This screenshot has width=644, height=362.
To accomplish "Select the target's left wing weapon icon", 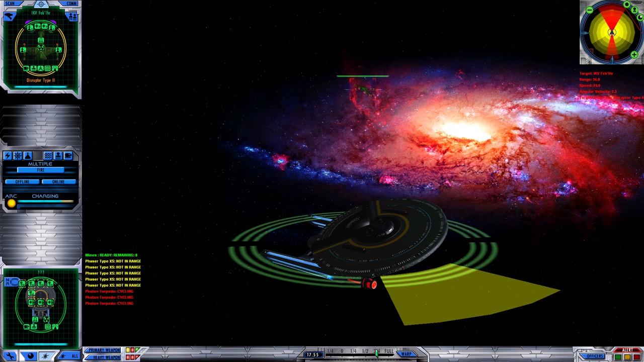I will 23,49.
